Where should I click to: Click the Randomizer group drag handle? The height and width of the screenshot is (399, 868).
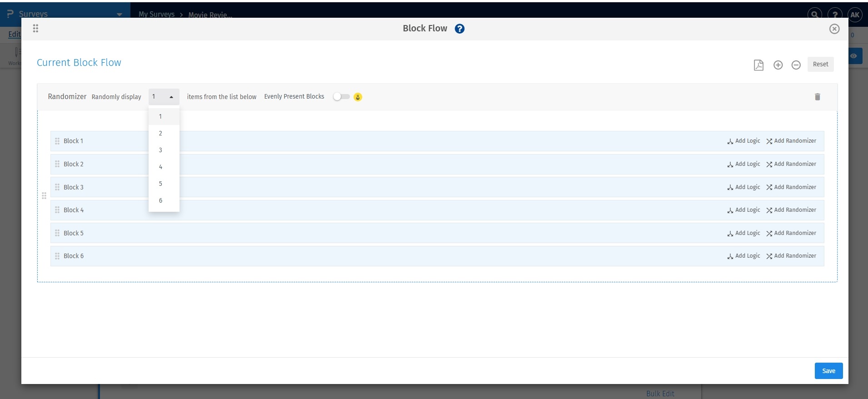click(44, 196)
